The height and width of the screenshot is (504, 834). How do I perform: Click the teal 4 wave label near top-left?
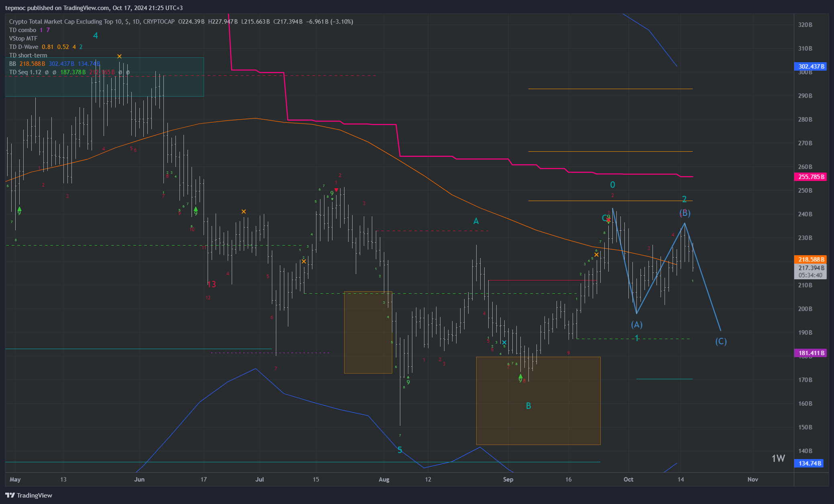[96, 36]
